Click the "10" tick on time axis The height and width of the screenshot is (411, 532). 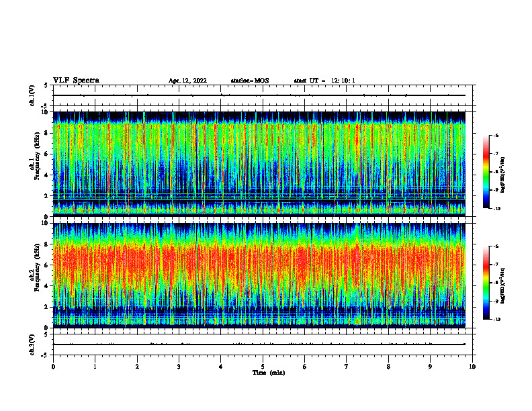click(472, 367)
